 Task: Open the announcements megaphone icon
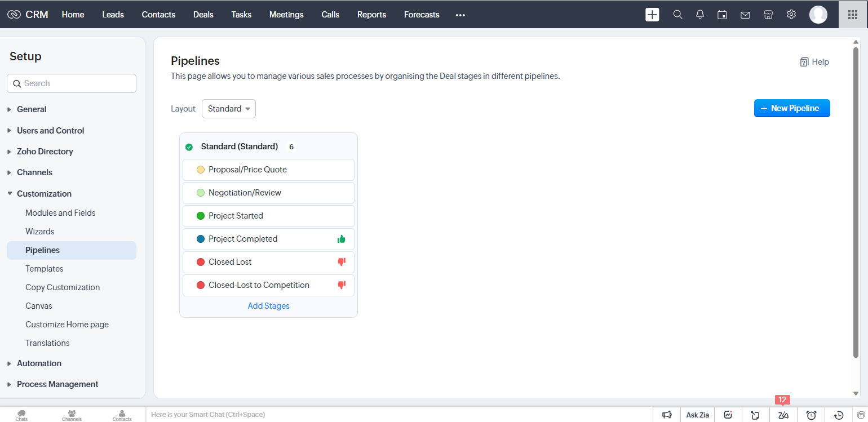pyautogui.click(x=667, y=414)
